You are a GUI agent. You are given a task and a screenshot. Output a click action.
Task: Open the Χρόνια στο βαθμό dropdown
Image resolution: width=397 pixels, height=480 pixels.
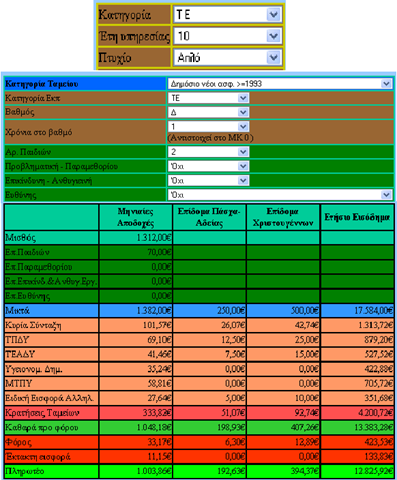pyautogui.click(x=208, y=127)
